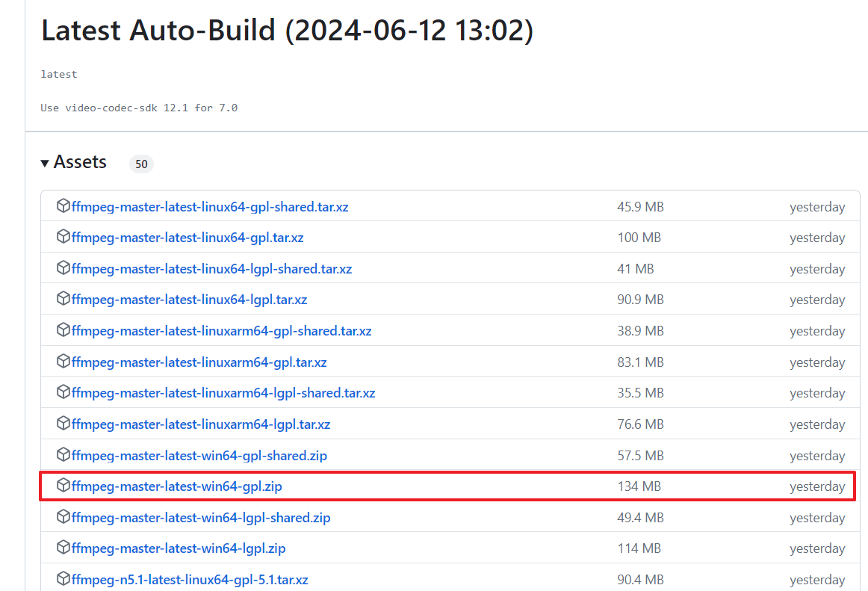Viewport: 868px width, 591px height.
Task: Click the 83.1 MB size value
Action: (x=640, y=362)
